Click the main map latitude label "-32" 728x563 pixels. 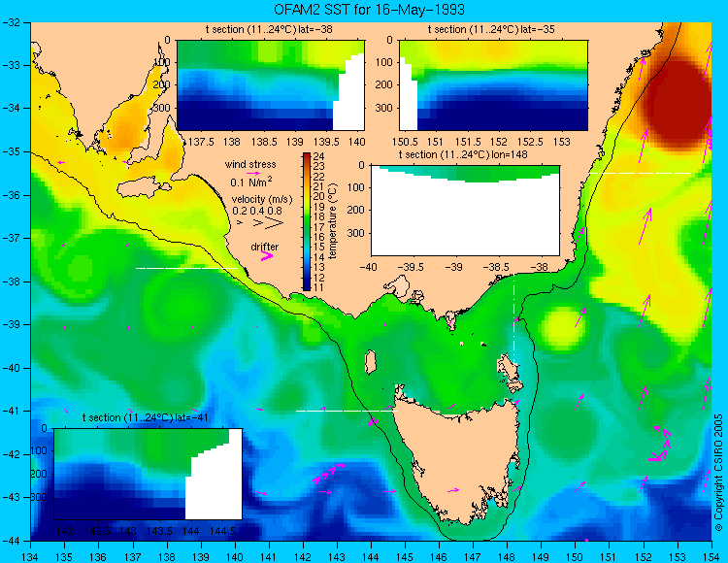pyautogui.click(x=10, y=22)
